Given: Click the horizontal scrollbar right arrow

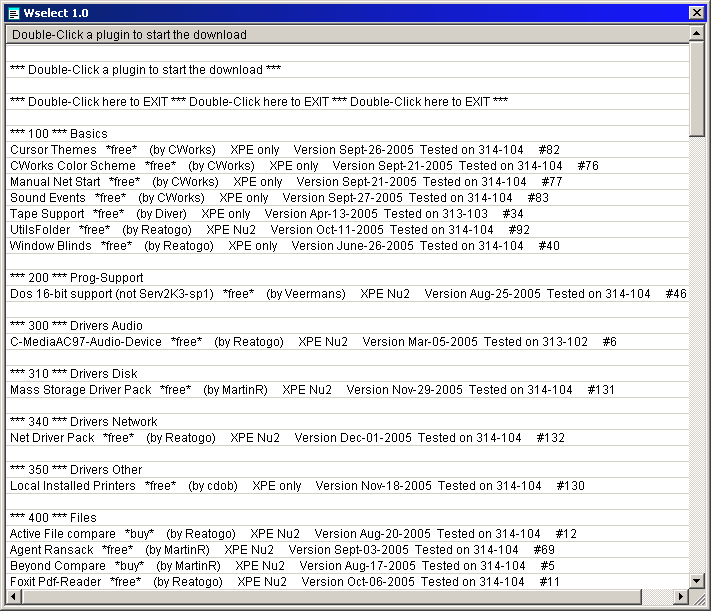Looking at the screenshot, I should coord(681,596).
